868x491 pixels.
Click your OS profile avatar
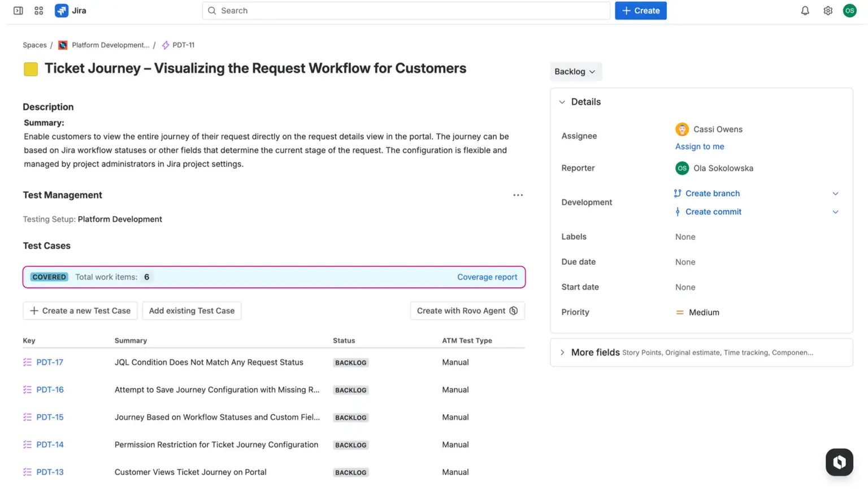[x=849, y=10]
